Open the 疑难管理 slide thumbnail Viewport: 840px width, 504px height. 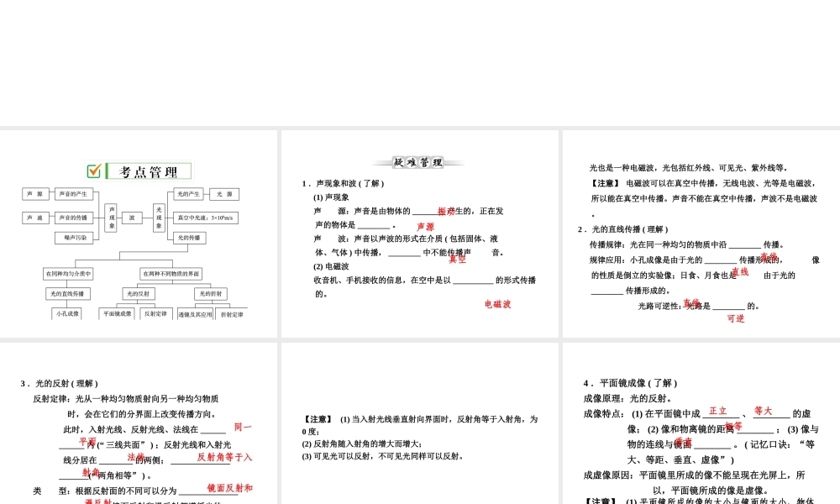pyautogui.click(x=419, y=234)
